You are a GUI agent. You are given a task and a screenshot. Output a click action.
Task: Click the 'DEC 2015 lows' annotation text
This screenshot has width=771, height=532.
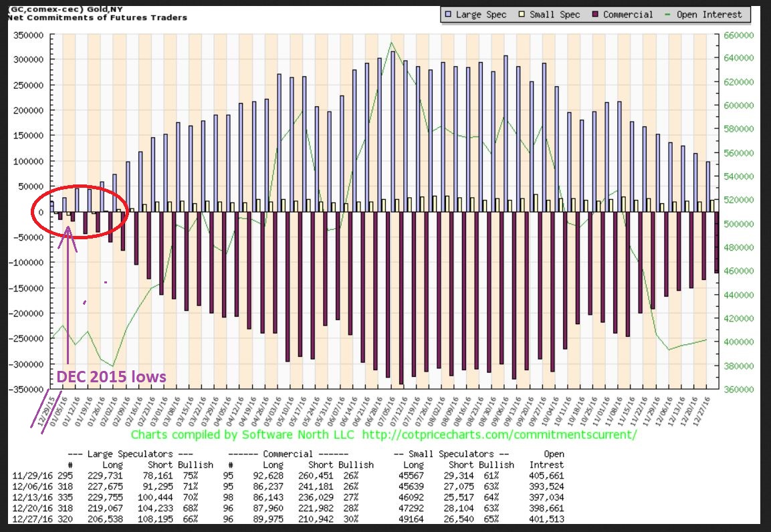click(x=111, y=377)
